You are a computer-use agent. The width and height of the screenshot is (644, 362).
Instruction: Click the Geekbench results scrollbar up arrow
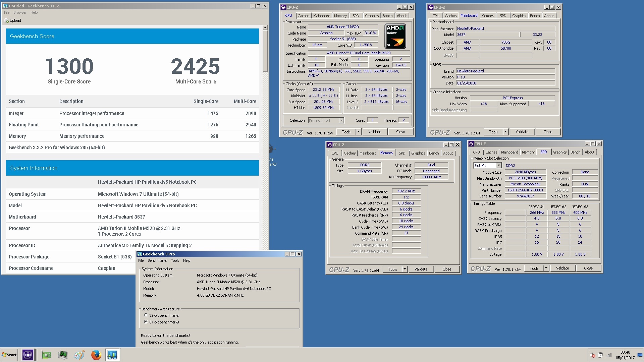coord(265,28)
